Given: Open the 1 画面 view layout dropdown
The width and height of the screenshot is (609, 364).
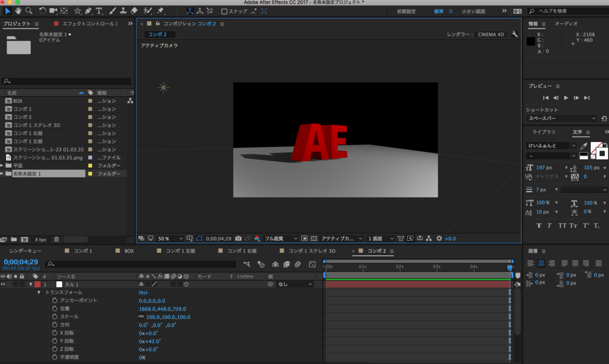Looking at the screenshot, I should (x=381, y=239).
